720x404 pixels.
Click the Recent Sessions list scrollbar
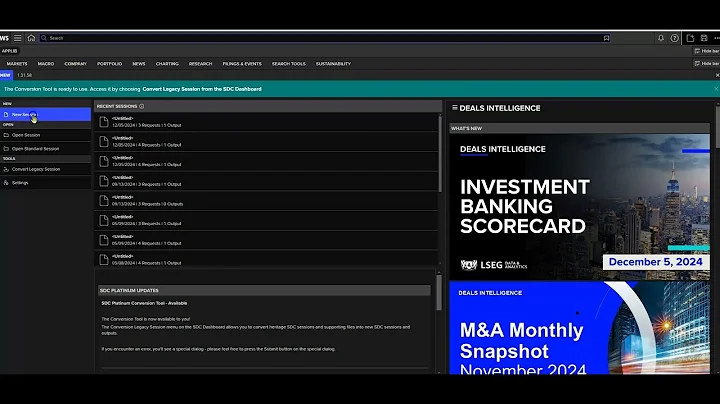(x=440, y=154)
